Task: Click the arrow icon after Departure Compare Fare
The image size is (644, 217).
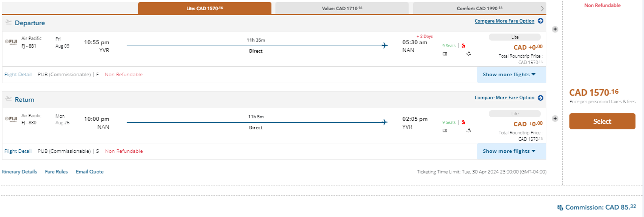Action: pos(540,21)
